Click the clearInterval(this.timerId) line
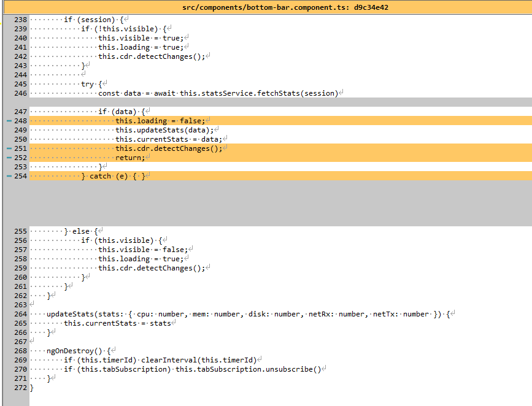 pos(160,360)
